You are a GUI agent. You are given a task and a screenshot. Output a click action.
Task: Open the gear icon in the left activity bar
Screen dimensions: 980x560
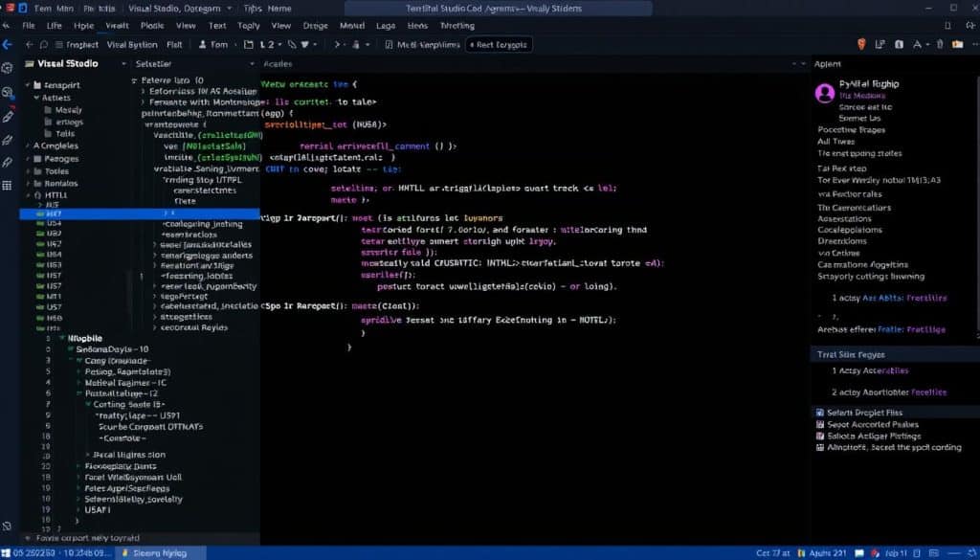pos(8,68)
